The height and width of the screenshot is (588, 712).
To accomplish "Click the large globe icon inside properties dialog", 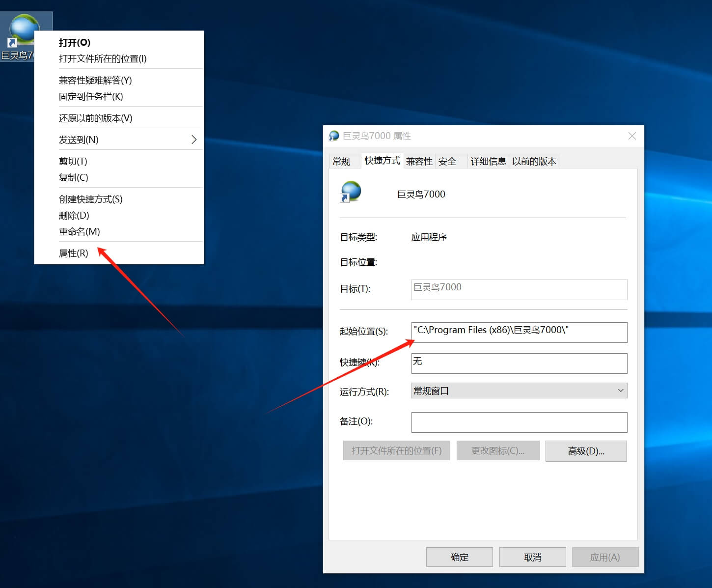I will [x=351, y=192].
